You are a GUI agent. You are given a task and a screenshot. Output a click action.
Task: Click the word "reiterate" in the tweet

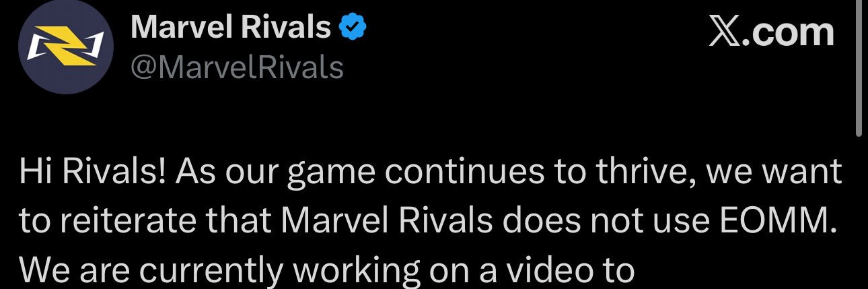(x=126, y=221)
